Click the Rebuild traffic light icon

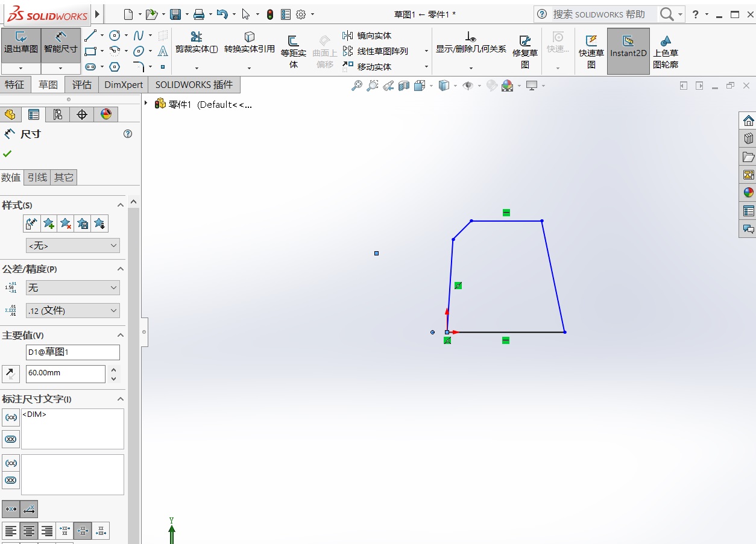270,14
